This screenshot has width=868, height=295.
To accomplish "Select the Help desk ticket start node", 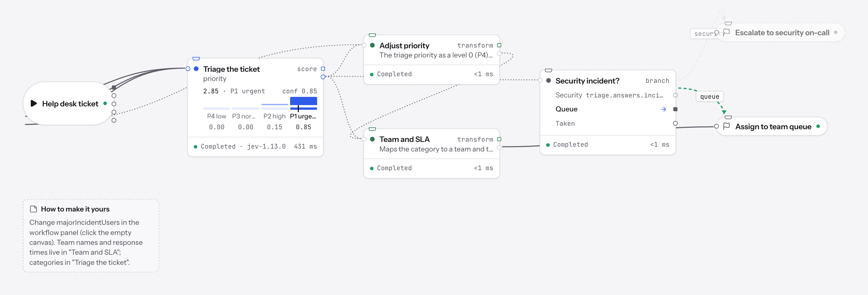I will click(69, 104).
